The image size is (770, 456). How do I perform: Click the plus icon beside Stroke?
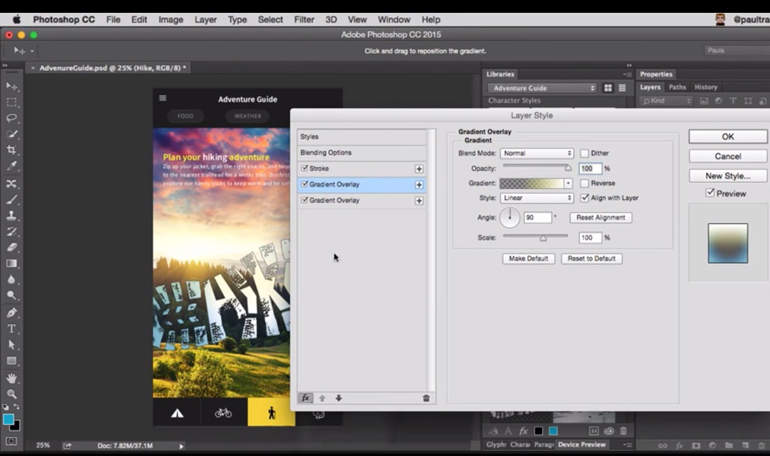click(419, 169)
